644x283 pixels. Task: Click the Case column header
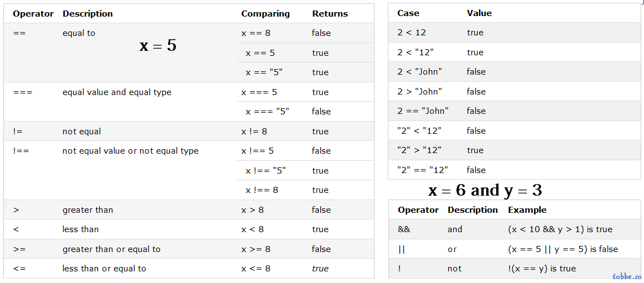[408, 13]
